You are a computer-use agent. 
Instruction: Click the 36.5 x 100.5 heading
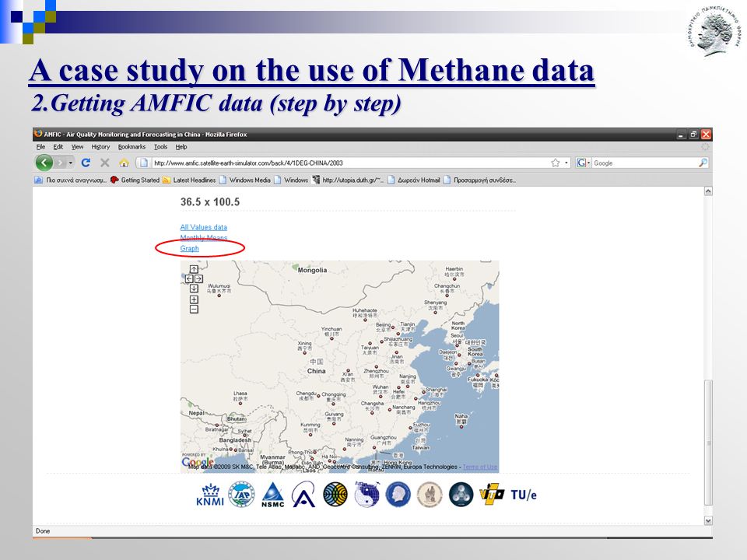tap(210, 202)
